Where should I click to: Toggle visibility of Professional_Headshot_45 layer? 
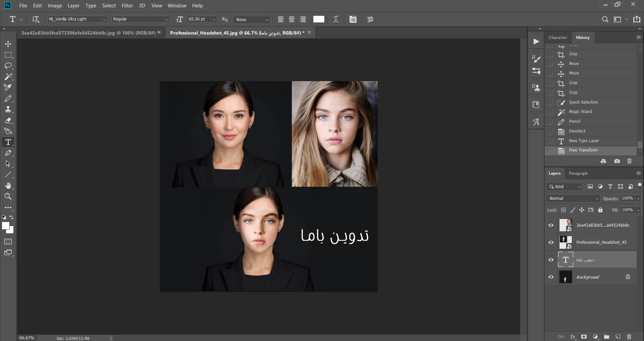551,242
